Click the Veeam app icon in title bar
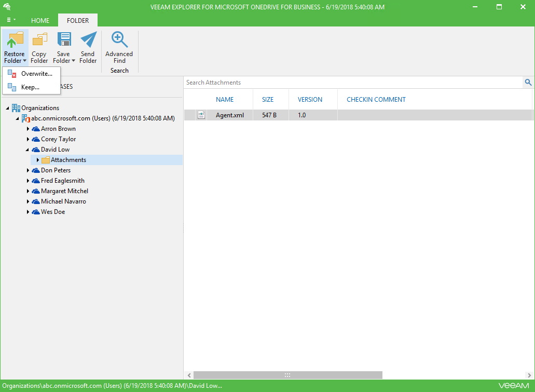Screen dimensions: 535x392 [x=7, y=6]
